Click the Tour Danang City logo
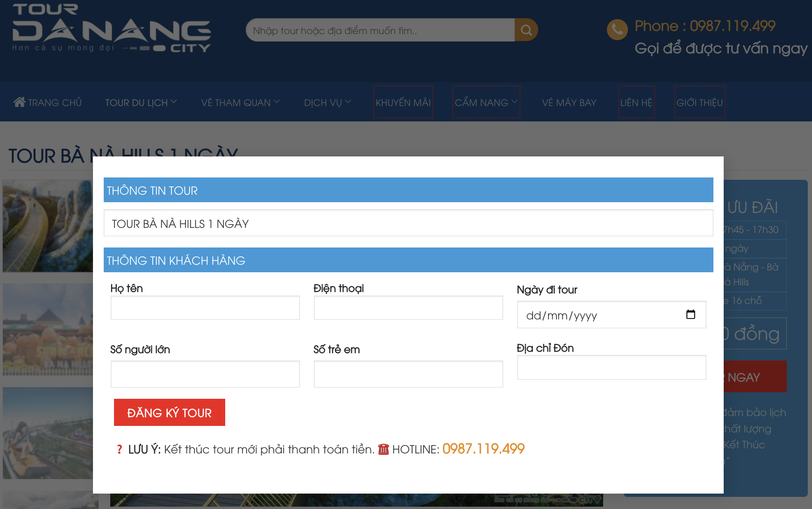The image size is (812, 509). coord(112,29)
